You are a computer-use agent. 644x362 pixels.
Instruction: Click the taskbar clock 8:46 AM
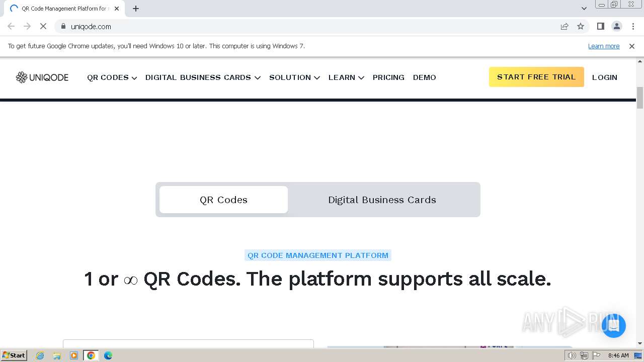(x=618, y=355)
